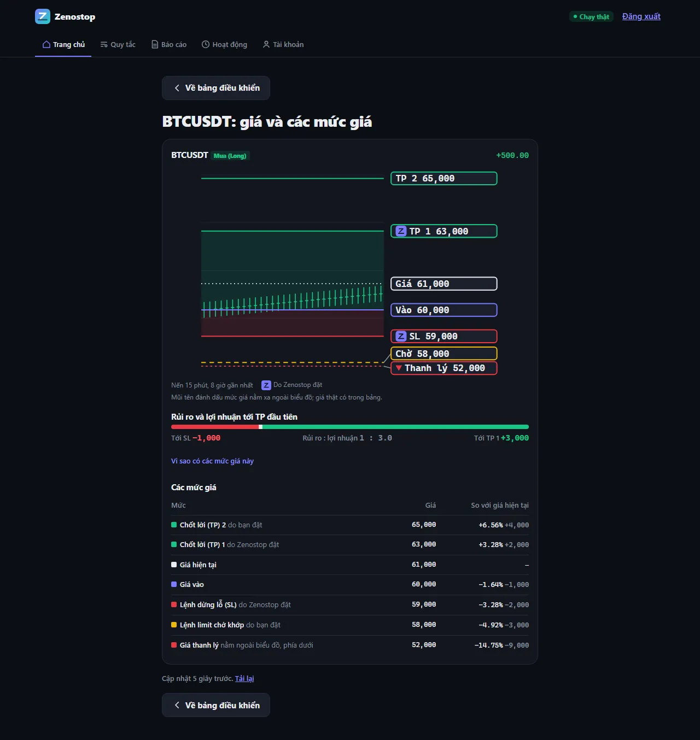Click the Hoạt động clock icon
The width and height of the screenshot is (700, 740).
206,45
